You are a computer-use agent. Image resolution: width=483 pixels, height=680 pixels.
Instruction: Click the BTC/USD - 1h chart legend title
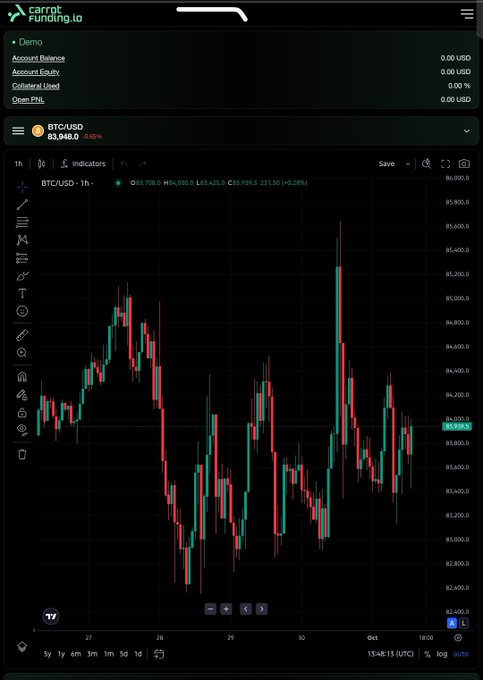click(x=67, y=183)
